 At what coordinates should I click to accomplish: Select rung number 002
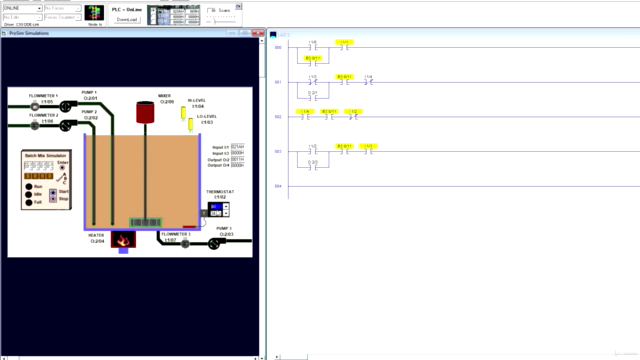[x=278, y=117]
